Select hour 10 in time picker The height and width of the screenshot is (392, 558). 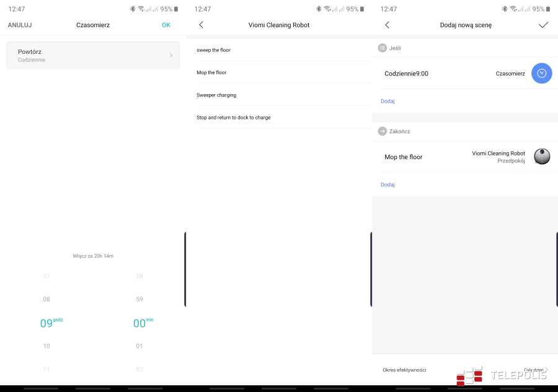click(46, 346)
